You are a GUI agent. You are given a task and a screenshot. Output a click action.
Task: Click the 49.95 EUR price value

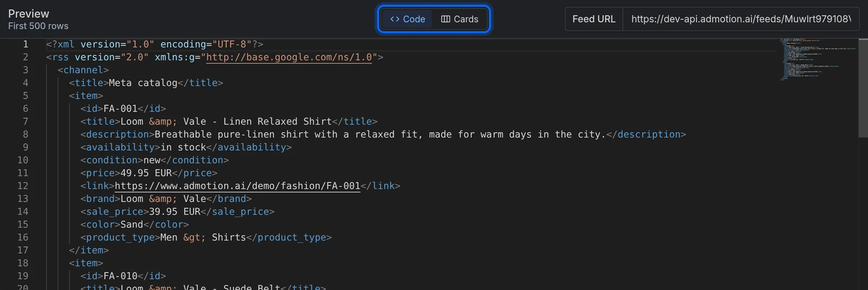click(x=146, y=173)
